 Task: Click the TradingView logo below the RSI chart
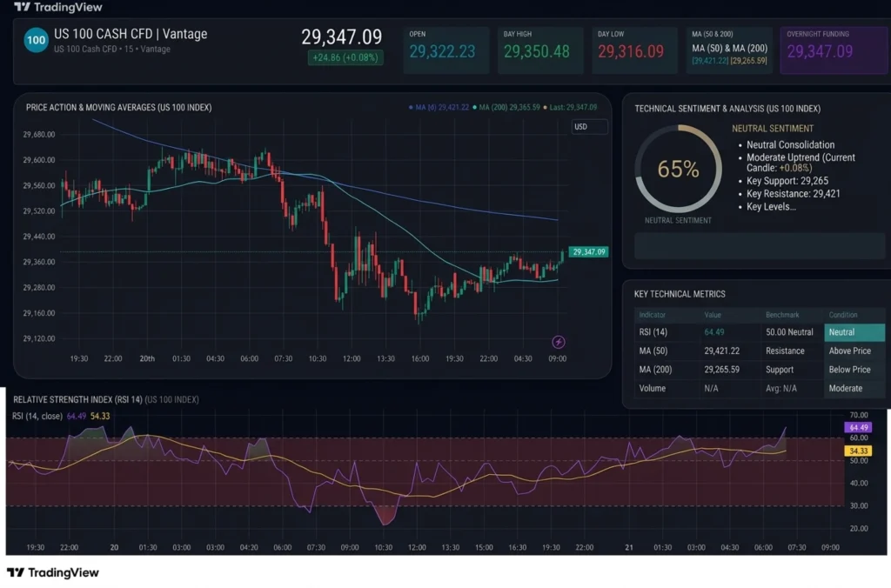(x=53, y=572)
